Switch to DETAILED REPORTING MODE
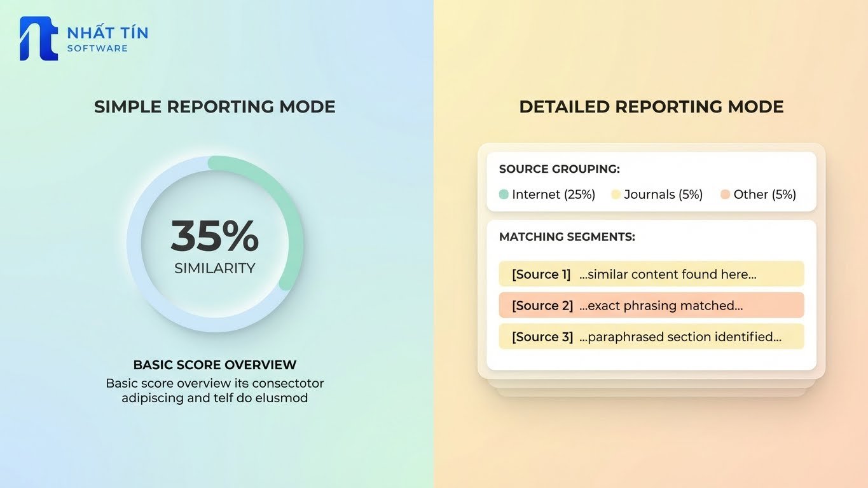868x488 pixels. (x=651, y=106)
